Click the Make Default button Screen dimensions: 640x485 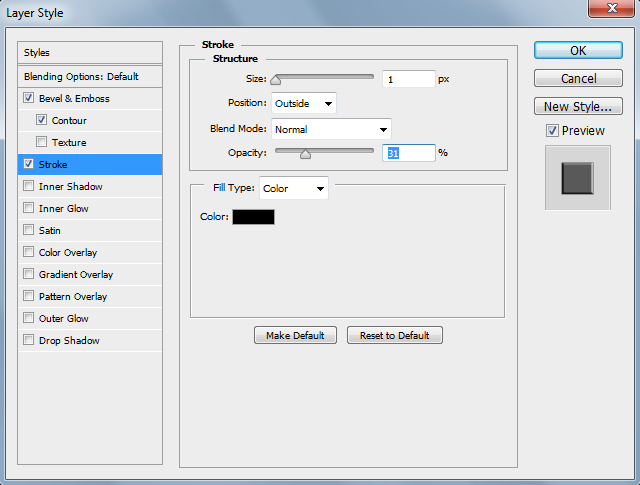tap(295, 335)
